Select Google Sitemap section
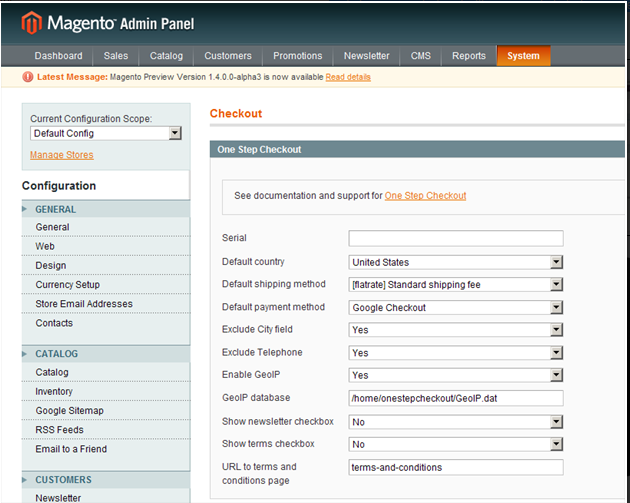Viewport: 630px width, 503px height. pyautogui.click(x=106, y=411)
